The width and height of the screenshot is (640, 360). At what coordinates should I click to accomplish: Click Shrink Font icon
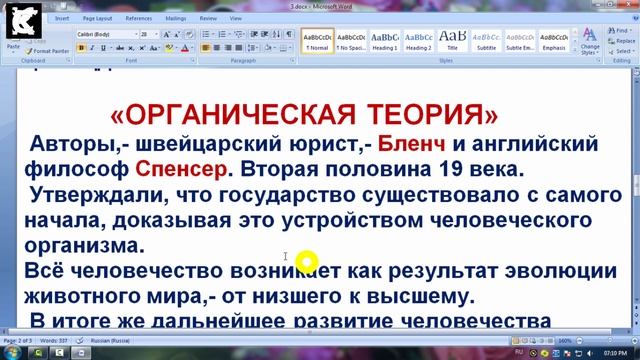pos(177,35)
